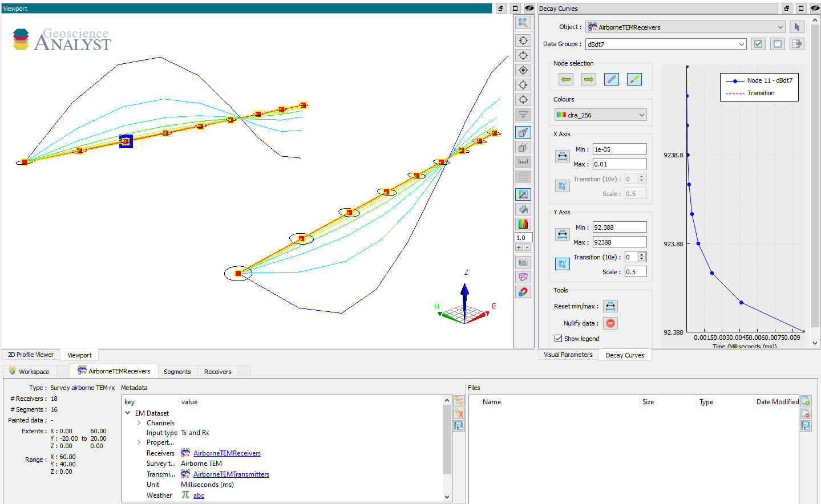
Task: Click the pick object arrow icon
Action: 797,27
